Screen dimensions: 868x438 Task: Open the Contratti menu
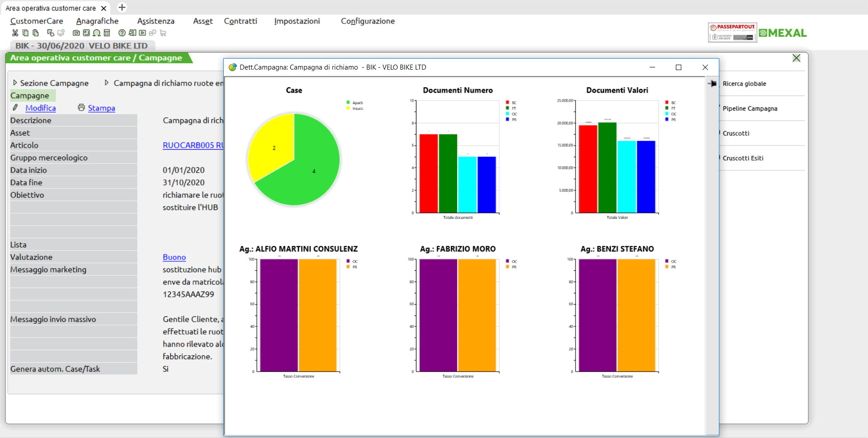240,21
